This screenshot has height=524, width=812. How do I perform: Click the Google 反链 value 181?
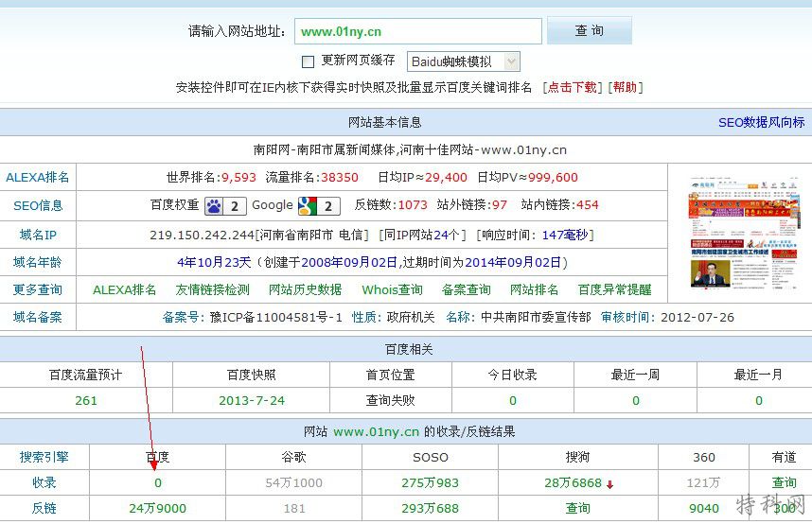click(294, 508)
